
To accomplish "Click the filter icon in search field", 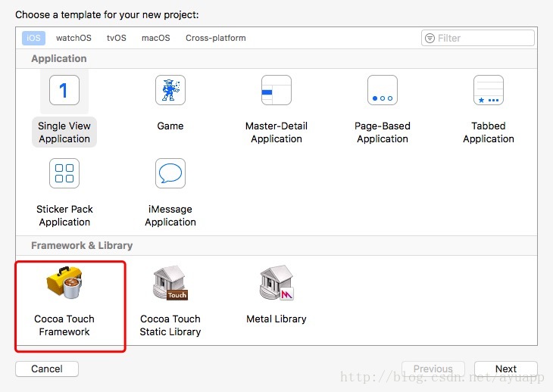I will [x=430, y=38].
